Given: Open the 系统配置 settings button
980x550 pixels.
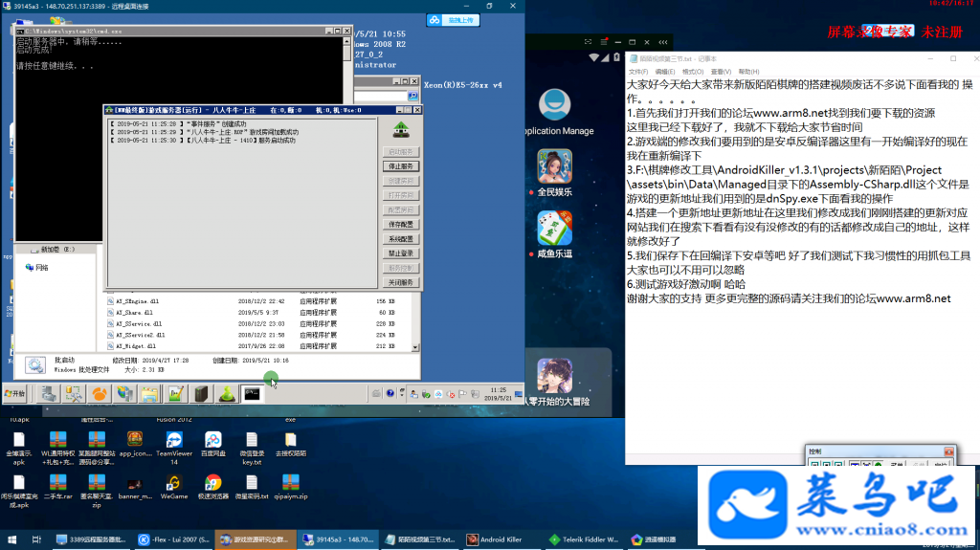Looking at the screenshot, I should [x=401, y=239].
